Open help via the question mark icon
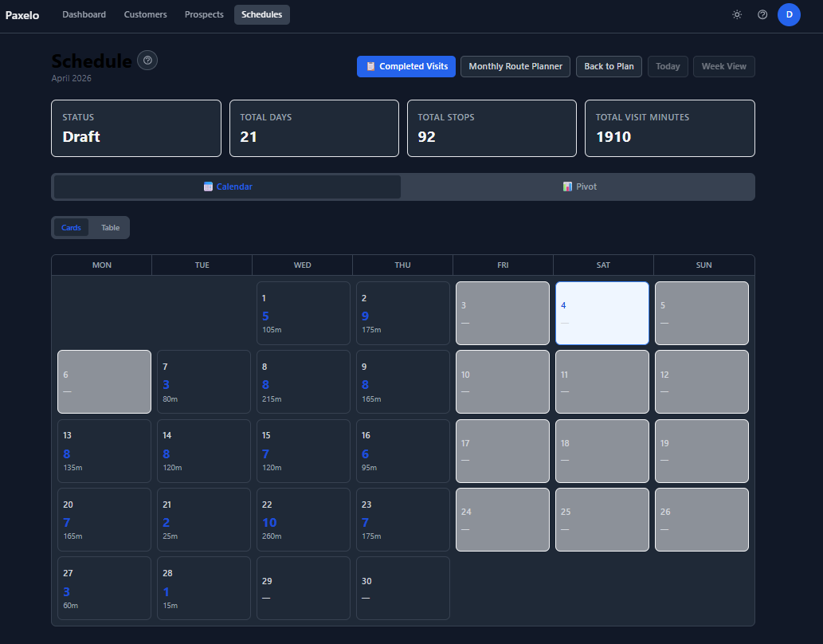This screenshot has width=823, height=644. click(762, 14)
